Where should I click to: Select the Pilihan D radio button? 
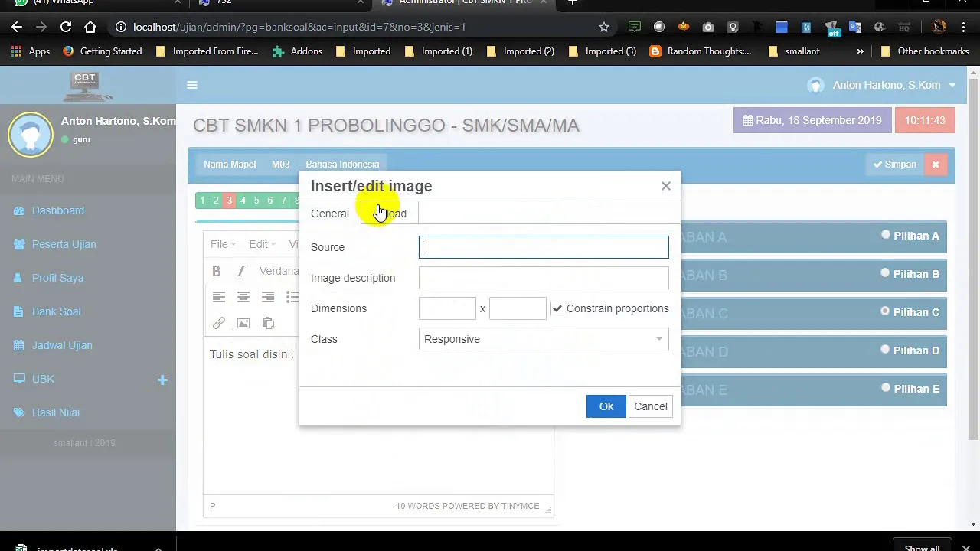886,350
